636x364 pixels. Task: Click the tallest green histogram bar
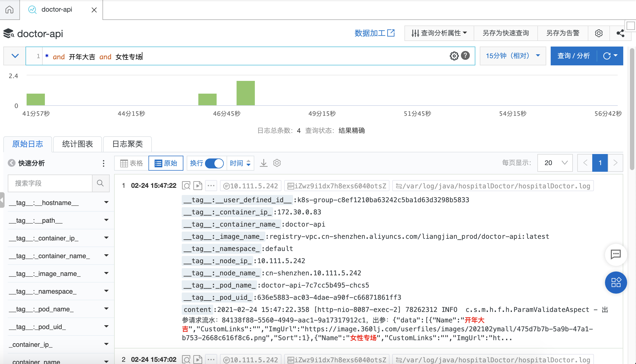(x=245, y=93)
